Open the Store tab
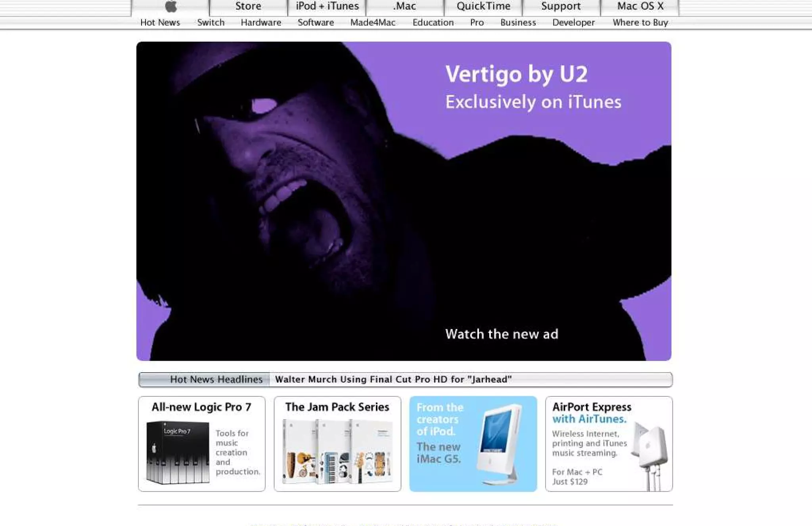This screenshot has height=526, width=812. pyautogui.click(x=248, y=7)
